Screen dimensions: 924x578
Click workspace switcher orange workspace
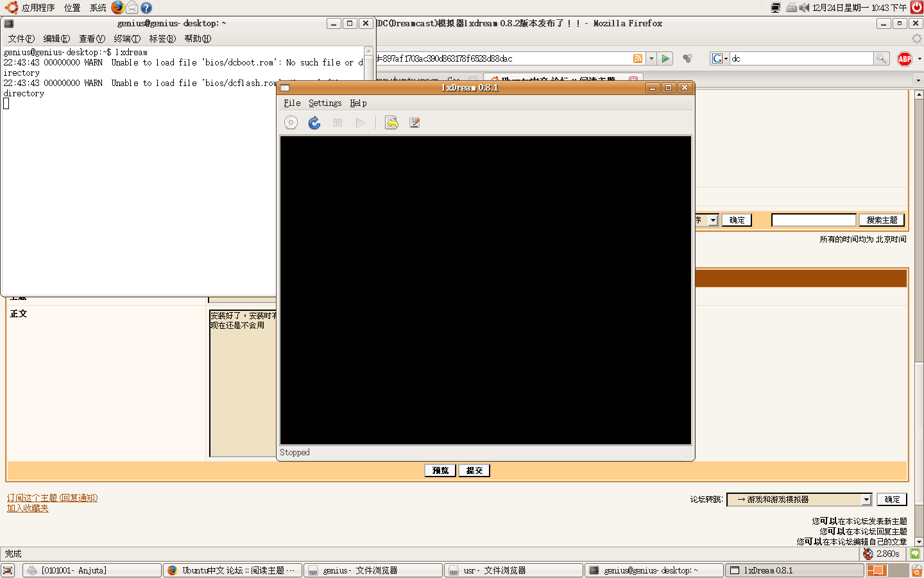[877, 570]
